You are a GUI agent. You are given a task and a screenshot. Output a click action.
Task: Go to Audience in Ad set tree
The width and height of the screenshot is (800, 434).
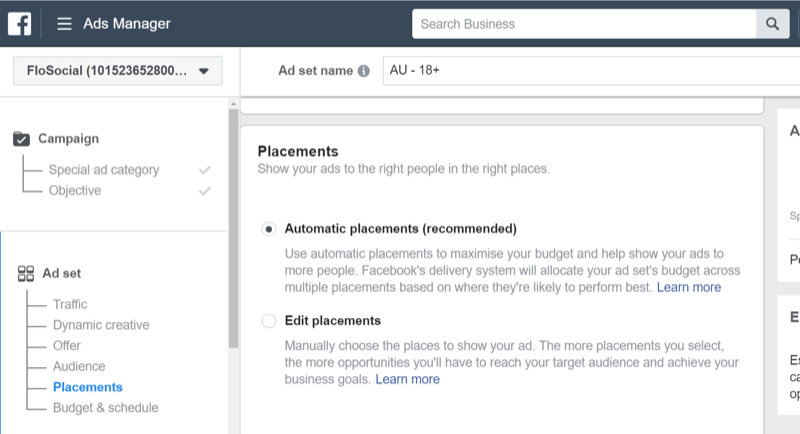(79, 366)
